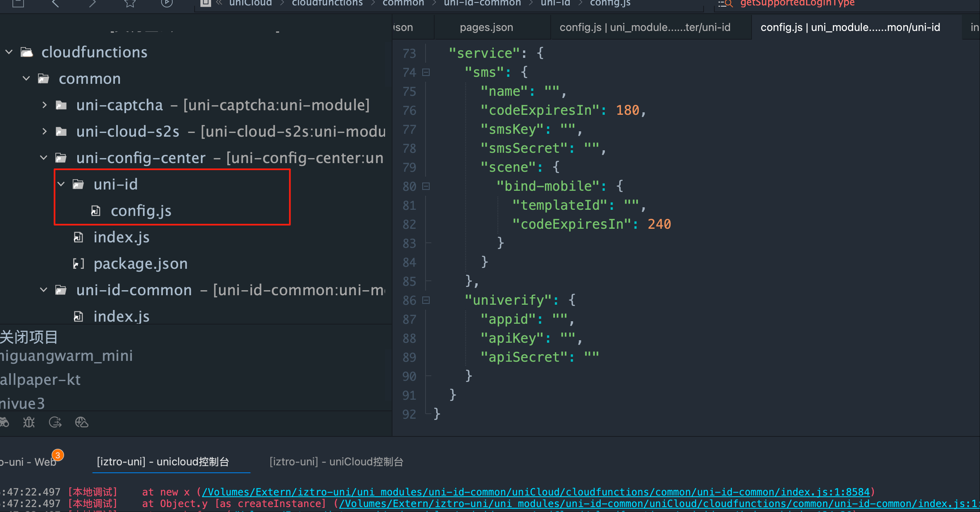Click the common folder icon
This screenshot has height=512, width=980.
44,78
